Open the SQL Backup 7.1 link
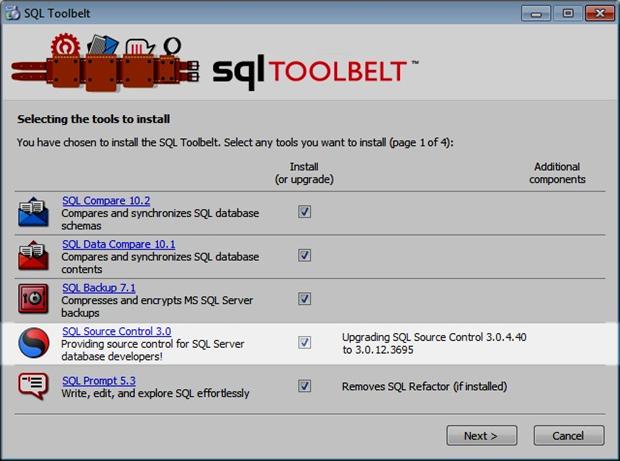The width and height of the screenshot is (620, 461). [98, 287]
